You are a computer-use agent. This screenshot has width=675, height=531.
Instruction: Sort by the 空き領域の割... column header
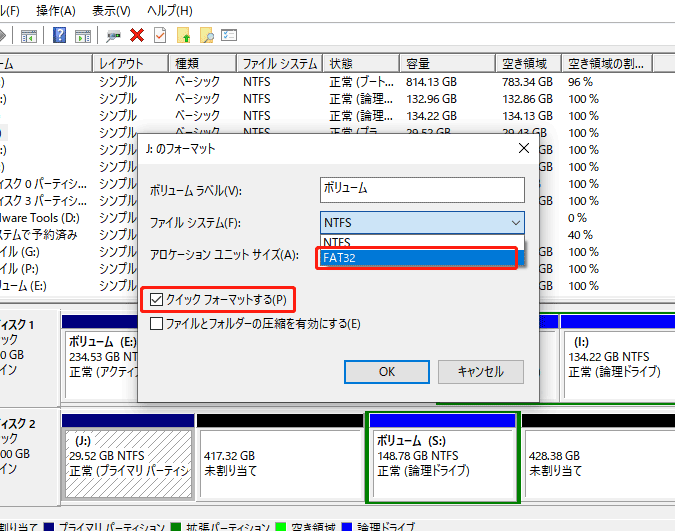[x=607, y=64]
